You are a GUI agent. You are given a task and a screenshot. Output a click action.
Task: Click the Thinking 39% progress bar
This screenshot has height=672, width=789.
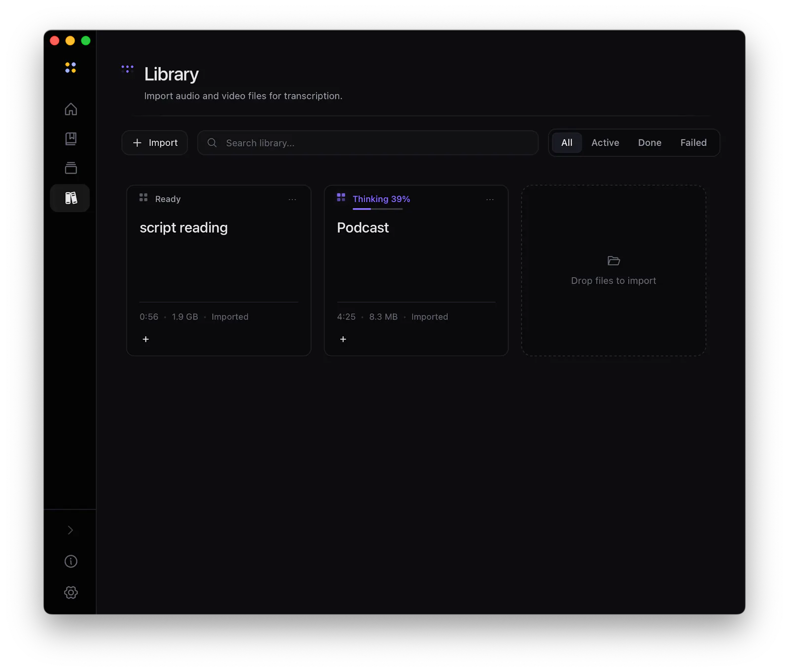point(378,209)
